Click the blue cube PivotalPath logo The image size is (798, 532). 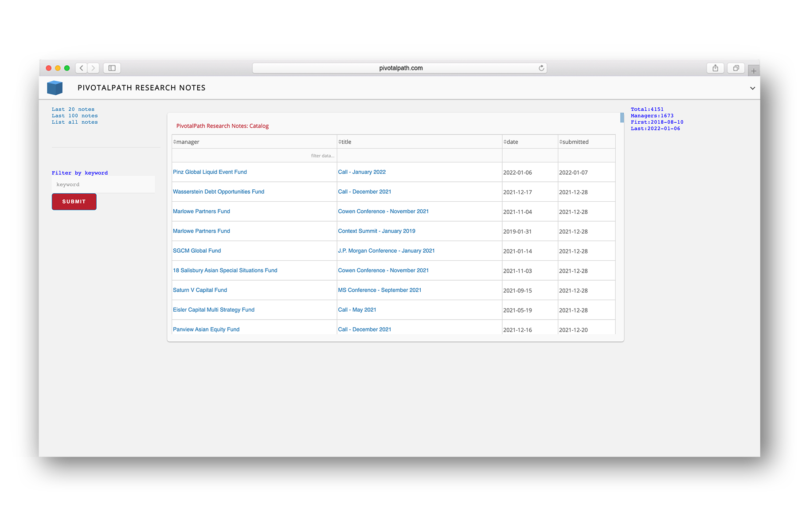[x=55, y=88]
